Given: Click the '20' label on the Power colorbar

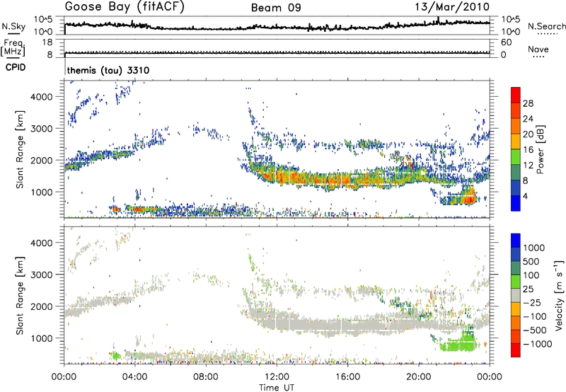Looking at the screenshot, I should (x=528, y=134).
